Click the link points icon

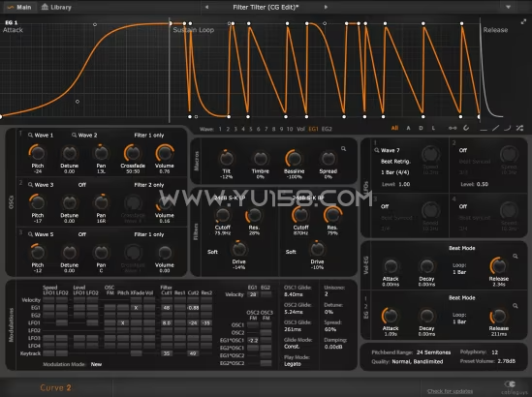(x=453, y=128)
